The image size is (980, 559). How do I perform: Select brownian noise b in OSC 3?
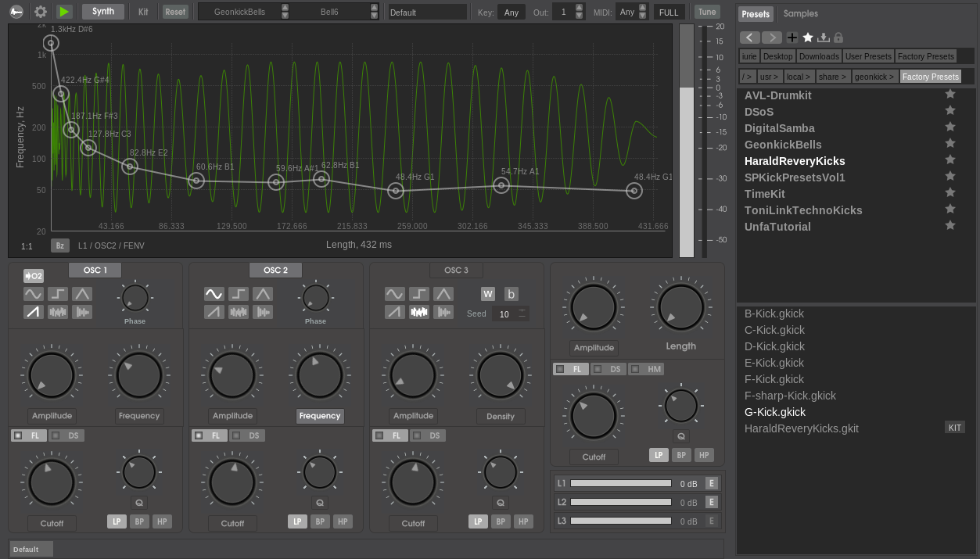(511, 294)
